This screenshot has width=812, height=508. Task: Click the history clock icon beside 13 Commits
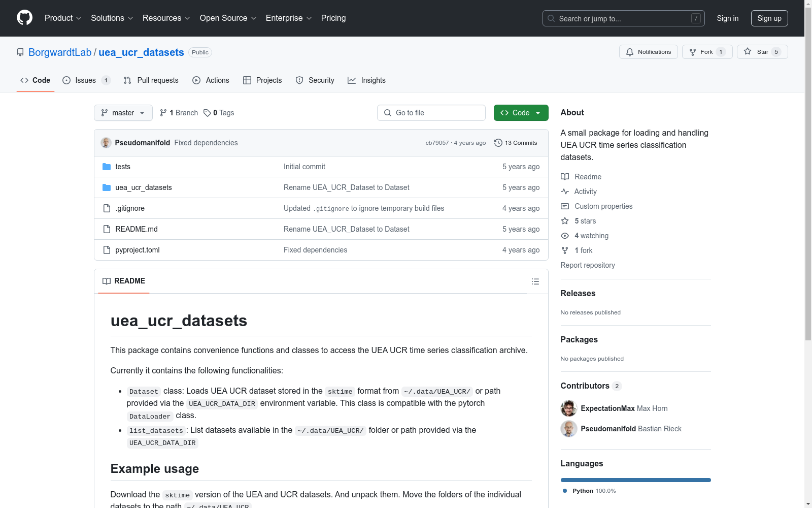(x=498, y=143)
